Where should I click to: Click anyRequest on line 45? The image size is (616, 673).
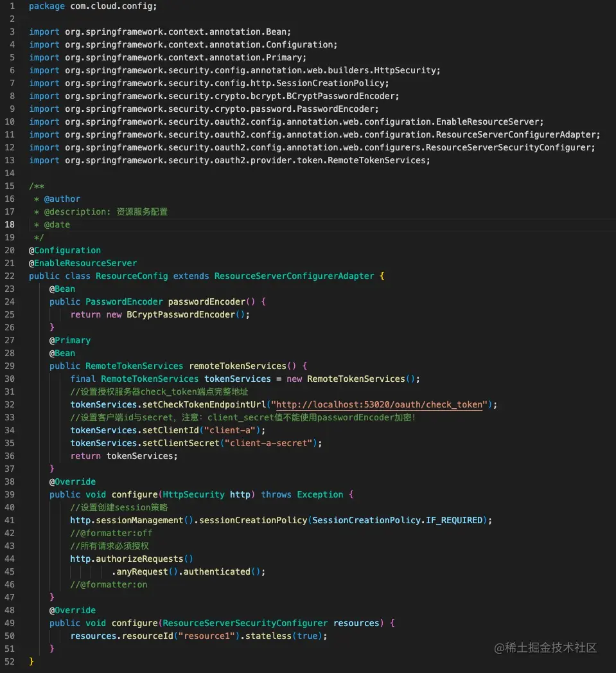(142, 572)
